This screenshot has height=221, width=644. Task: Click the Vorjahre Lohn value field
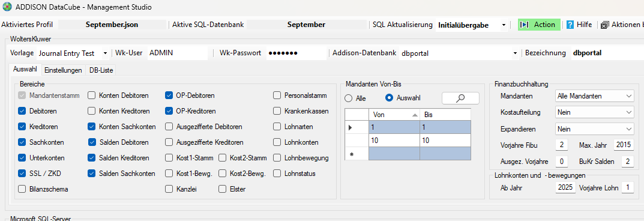[x=628, y=188]
